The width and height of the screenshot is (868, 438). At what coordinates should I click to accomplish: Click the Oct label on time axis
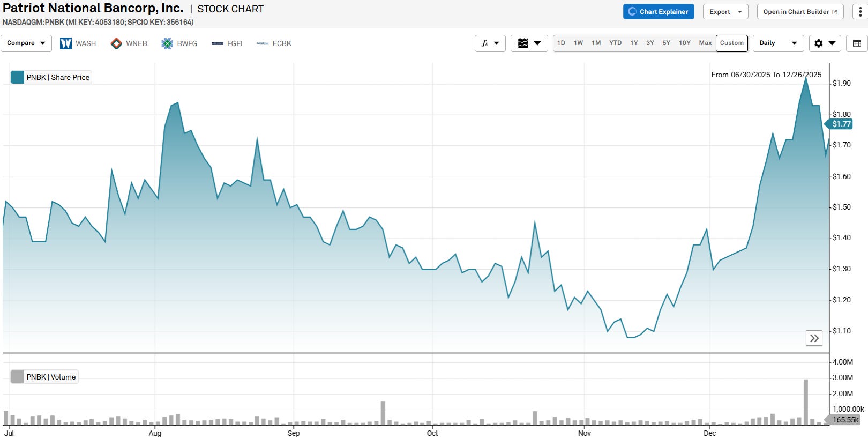[432, 433]
